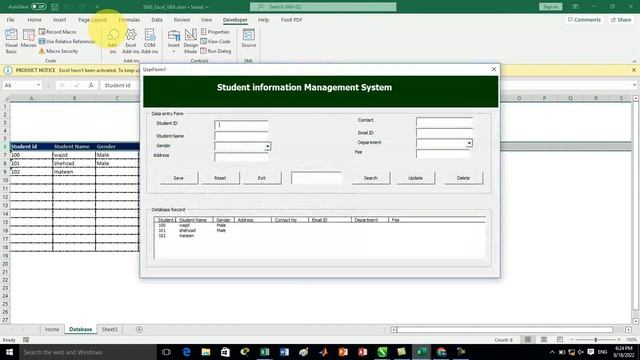
Task: Open the Comments pane button
Action: pos(584,20)
